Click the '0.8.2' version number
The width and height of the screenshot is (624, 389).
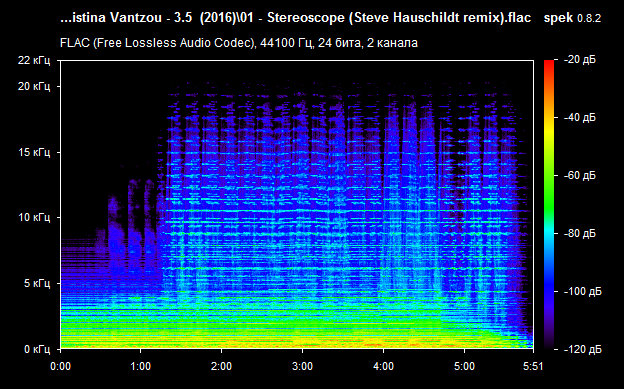(589, 18)
